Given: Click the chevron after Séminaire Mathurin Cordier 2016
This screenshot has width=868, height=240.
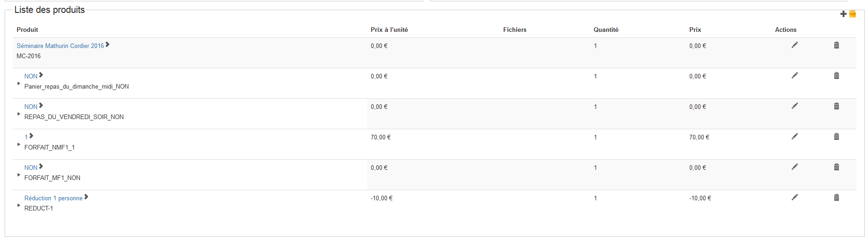Looking at the screenshot, I should coord(108,45).
